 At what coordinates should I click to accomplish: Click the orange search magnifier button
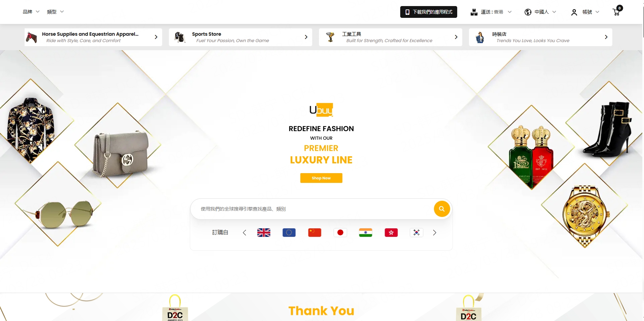[442, 209]
